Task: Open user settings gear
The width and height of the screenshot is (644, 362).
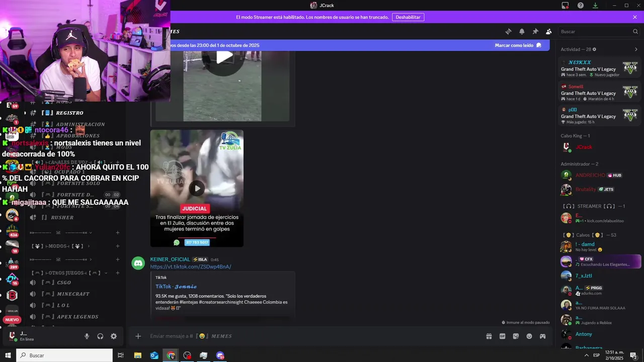Action: click(114, 336)
